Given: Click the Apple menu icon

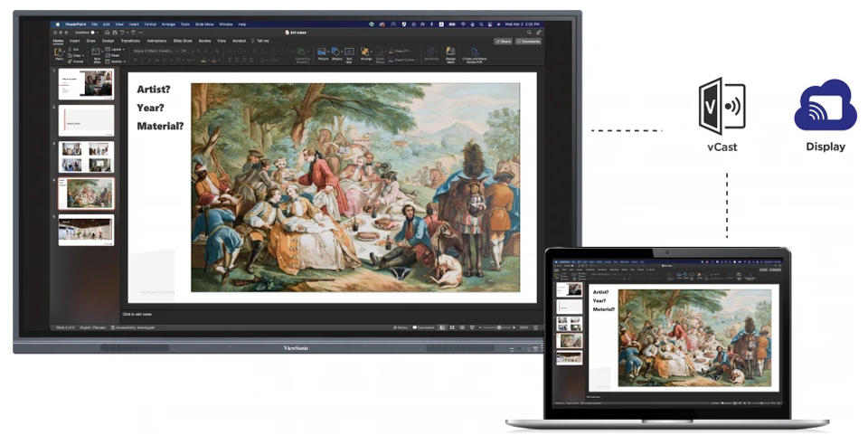Looking at the screenshot, I should (58, 24).
